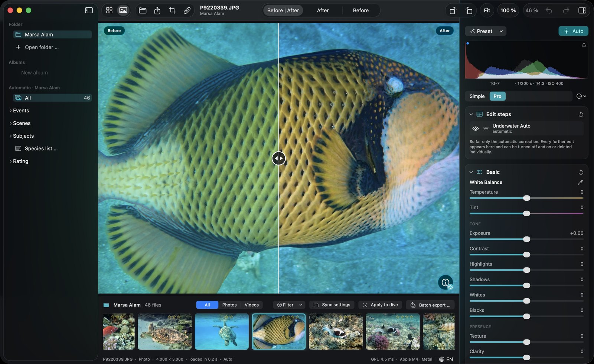
Task: Switch to Pro editing mode
Action: coord(497,96)
